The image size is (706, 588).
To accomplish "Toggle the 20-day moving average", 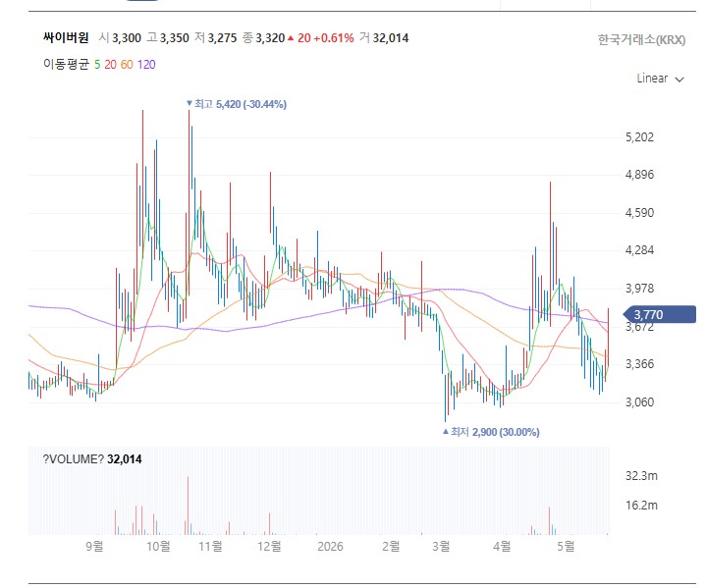I will (x=110, y=65).
